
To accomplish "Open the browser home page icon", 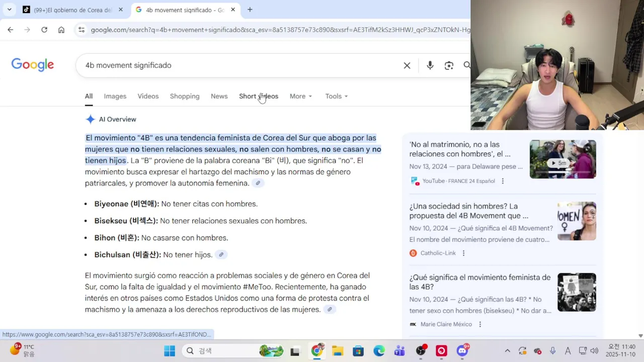I will pos(61,30).
